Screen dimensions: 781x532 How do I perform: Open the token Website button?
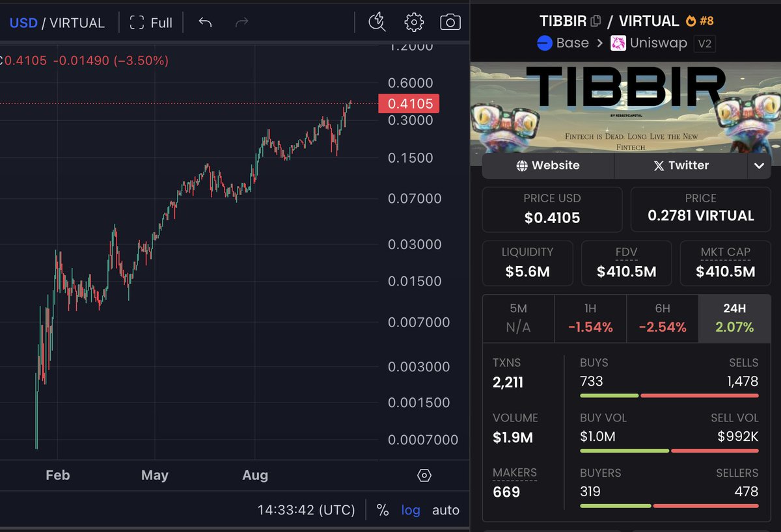point(548,165)
